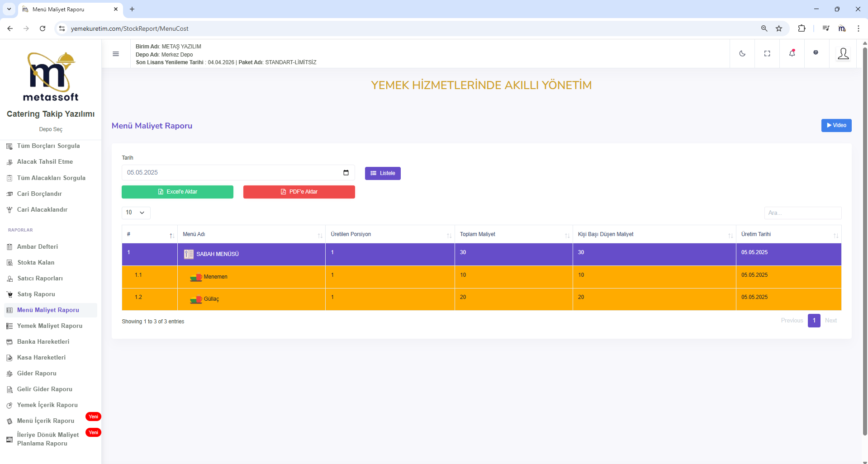Image resolution: width=868 pixels, height=464 pixels.
Task: Open browser extensions puzzle icon
Action: (802, 28)
